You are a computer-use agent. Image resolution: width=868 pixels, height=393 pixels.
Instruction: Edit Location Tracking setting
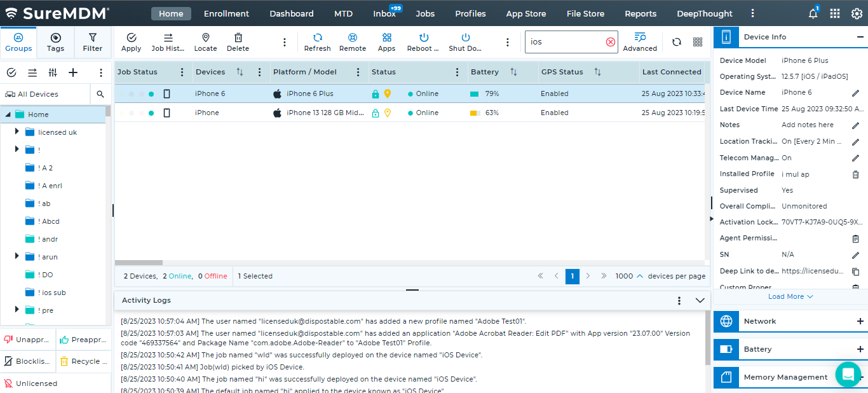click(856, 141)
